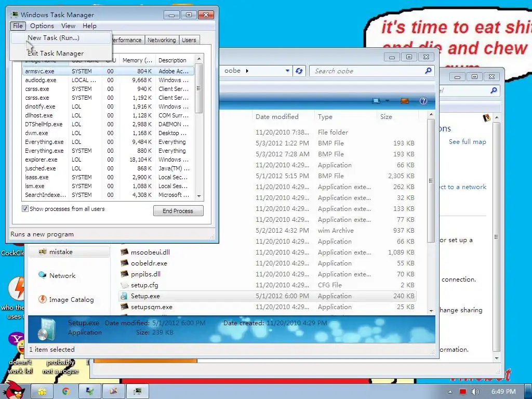Click the process list scroll down arrow

(199, 196)
